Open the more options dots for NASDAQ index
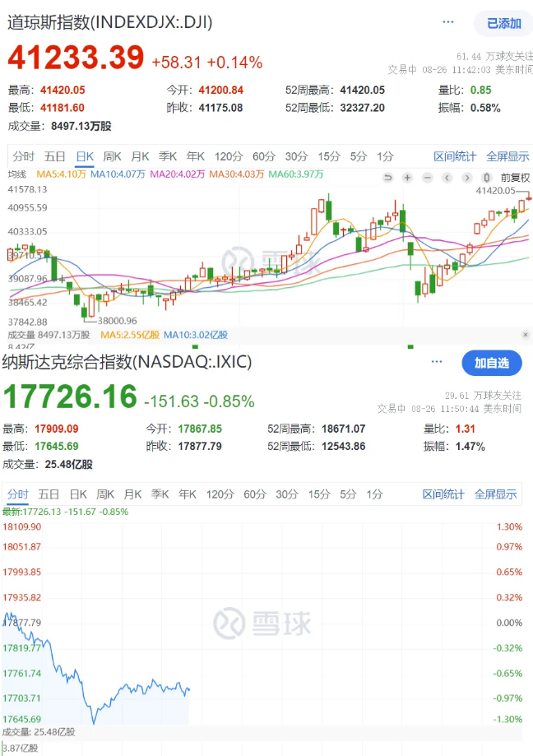The width and height of the screenshot is (533, 756). click(437, 361)
